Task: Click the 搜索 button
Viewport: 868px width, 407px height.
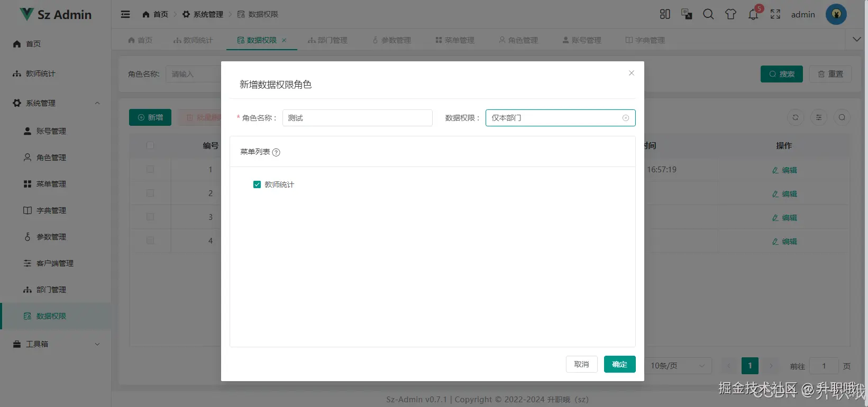Action: 781,74
